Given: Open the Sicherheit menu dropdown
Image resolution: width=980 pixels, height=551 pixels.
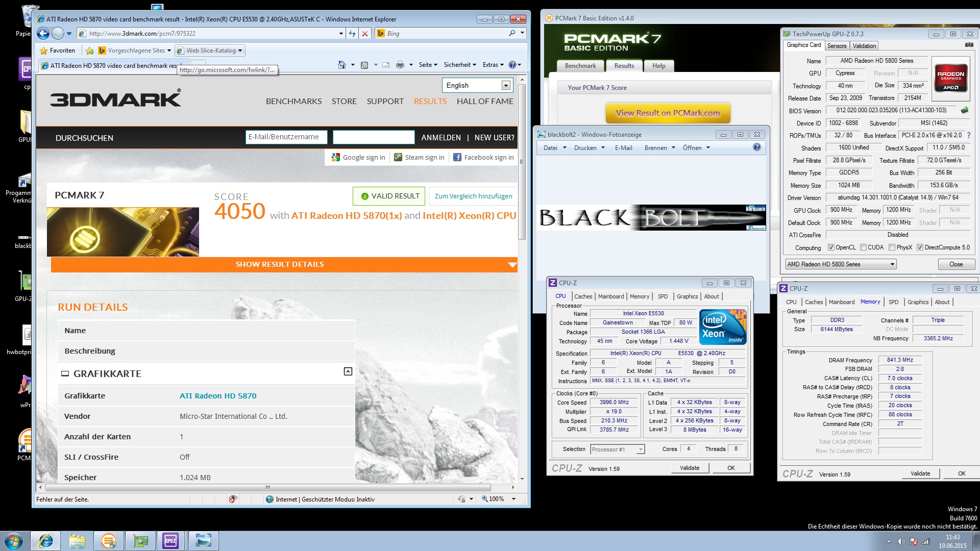Looking at the screenshot, I should [x=459, y=65].
